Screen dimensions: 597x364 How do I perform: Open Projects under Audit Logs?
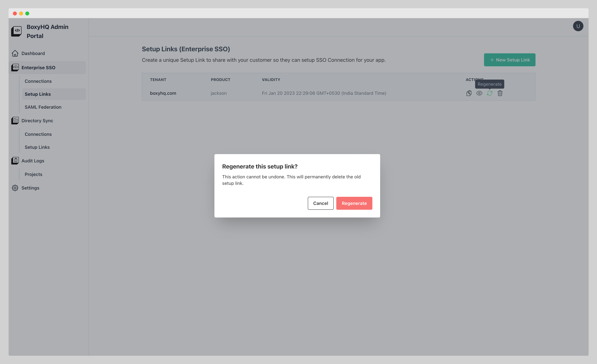point(33,174)
